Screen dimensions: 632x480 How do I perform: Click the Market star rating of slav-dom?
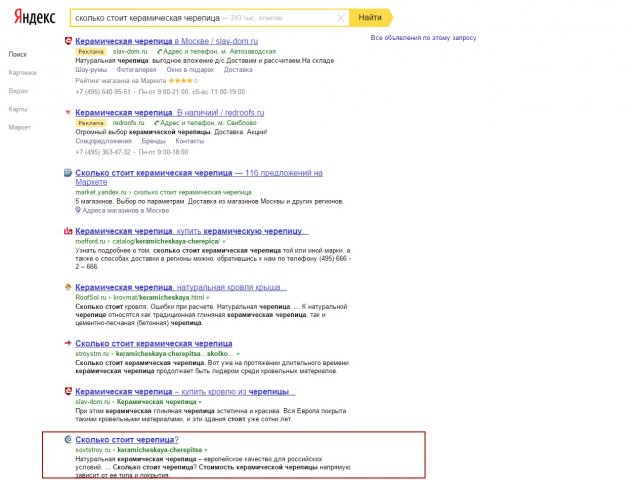coord(183,81)
